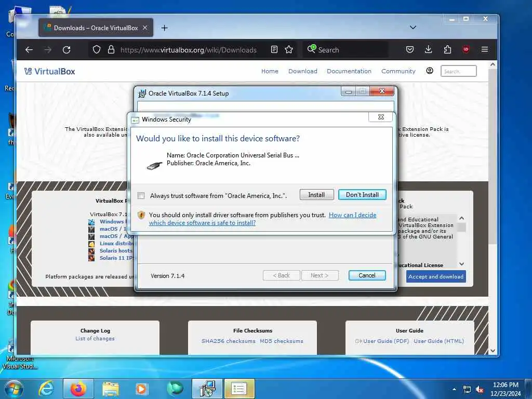Screen dimensions: 532x399
Task: Click the uBlock Origin extension icon
Action: pos(466,49)
